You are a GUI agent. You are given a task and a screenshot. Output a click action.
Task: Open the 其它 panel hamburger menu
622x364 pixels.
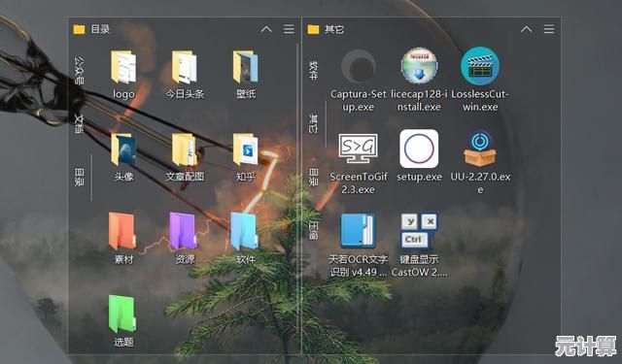(549, 29)
